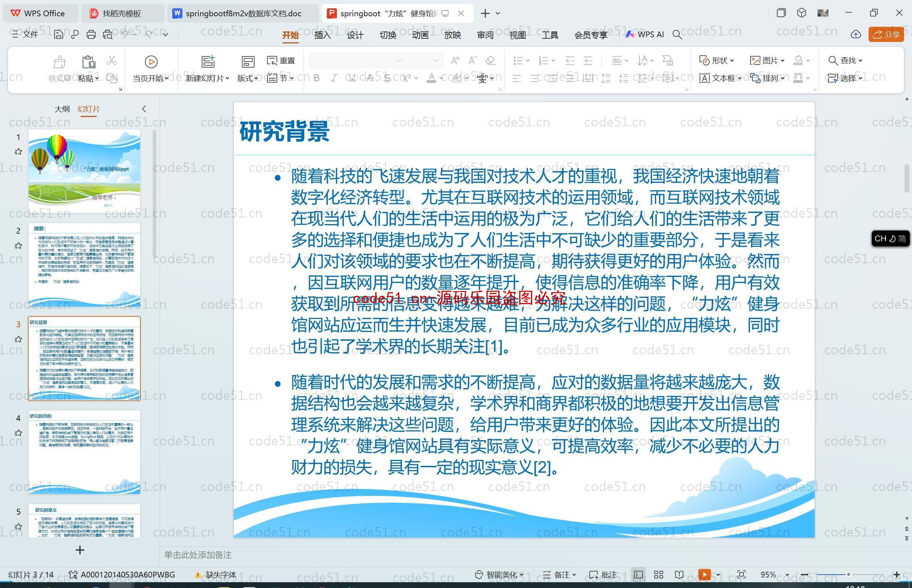Expand 幻灯片 panel outline view
The width and height of the screenshot is (912, 588).
pos(145,108)
